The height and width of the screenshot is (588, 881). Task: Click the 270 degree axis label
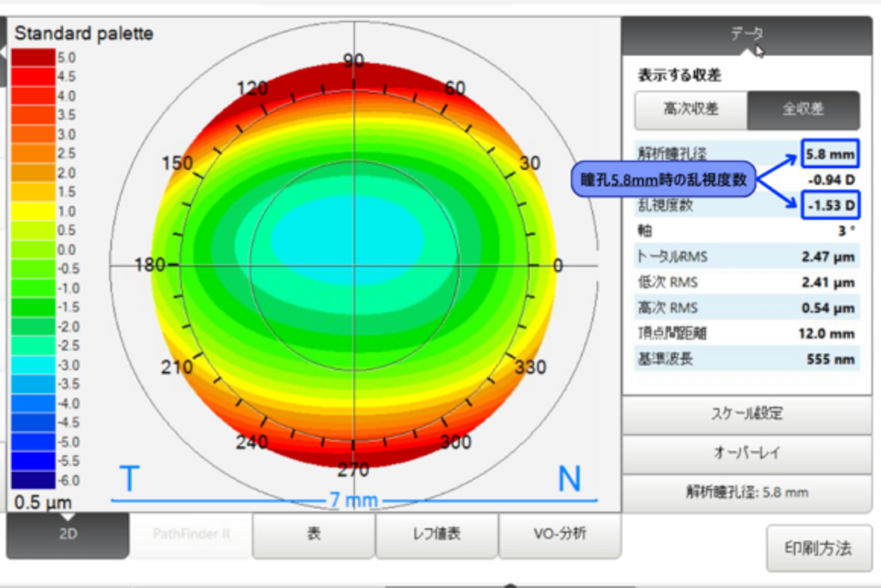tap(354, 470)
